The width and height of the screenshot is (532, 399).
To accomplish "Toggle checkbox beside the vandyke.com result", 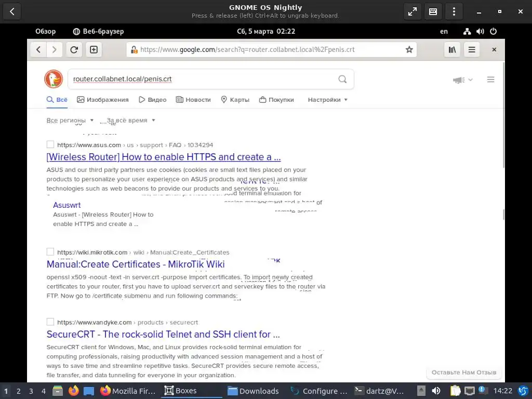I will tap(50, 322).
